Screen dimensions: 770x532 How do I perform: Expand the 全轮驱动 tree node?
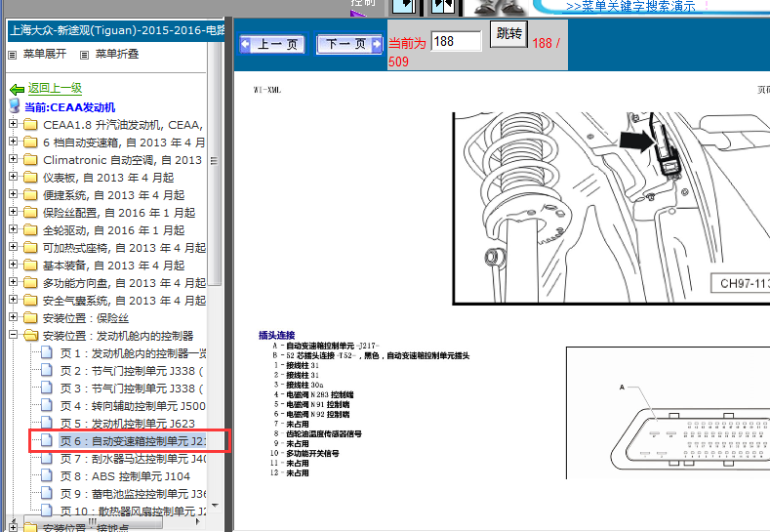pos(14,229)
